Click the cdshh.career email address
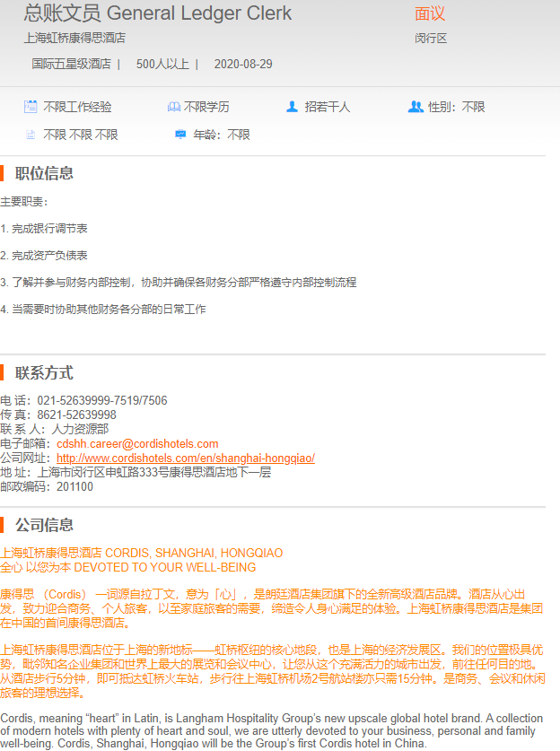 [137, 443]
